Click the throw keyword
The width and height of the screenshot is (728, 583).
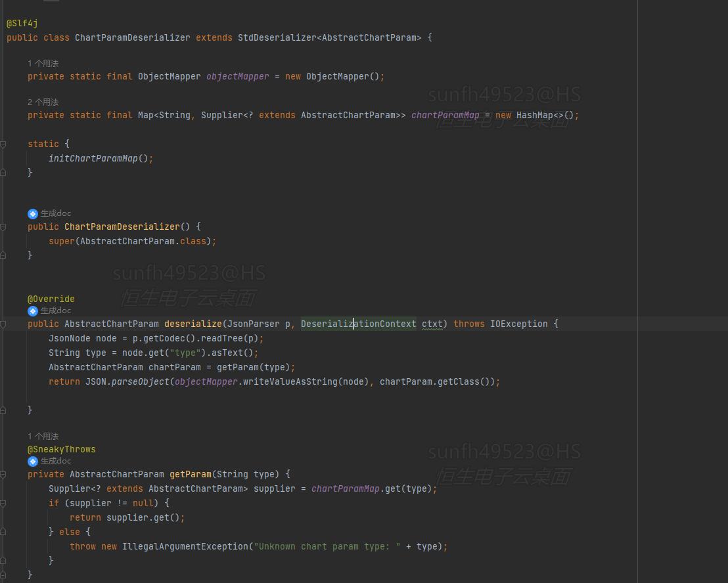83,547
